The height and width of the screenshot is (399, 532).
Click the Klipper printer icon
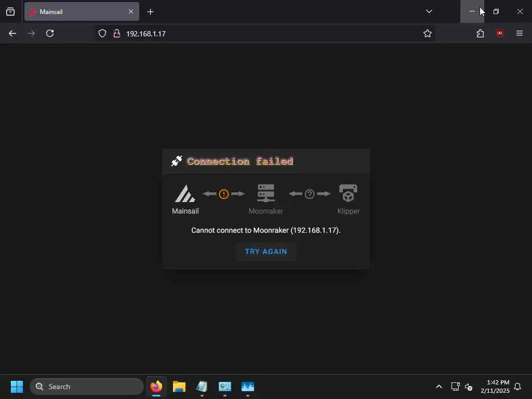[348, 193]
